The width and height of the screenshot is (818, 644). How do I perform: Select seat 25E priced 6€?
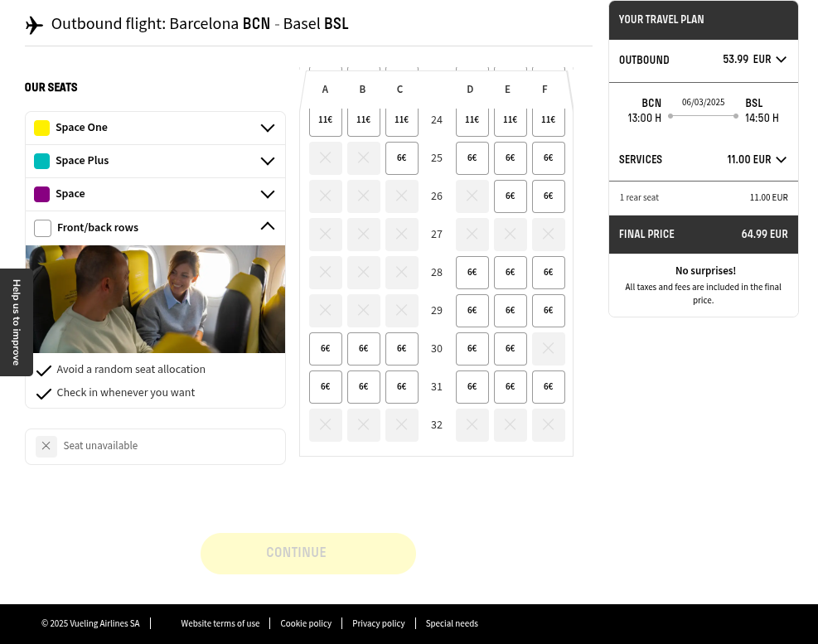click(x=511, y=158)
